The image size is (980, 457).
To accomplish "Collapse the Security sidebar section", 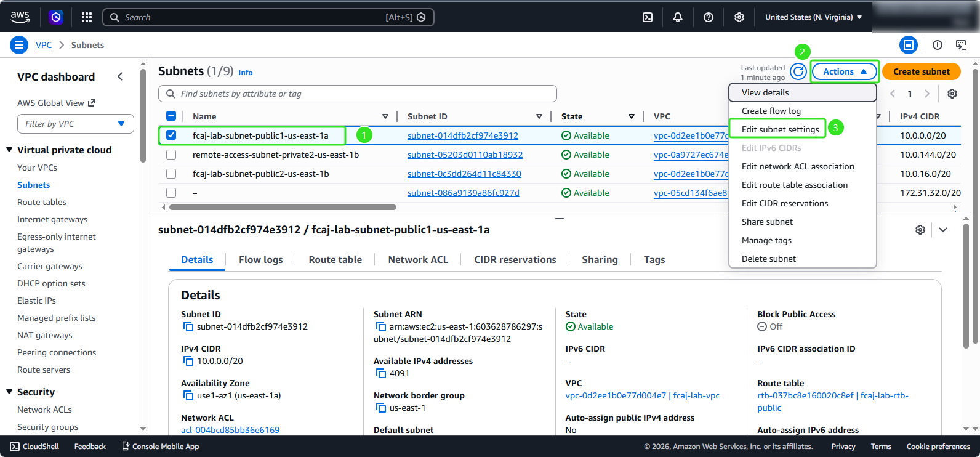I will tap(9, 392).
